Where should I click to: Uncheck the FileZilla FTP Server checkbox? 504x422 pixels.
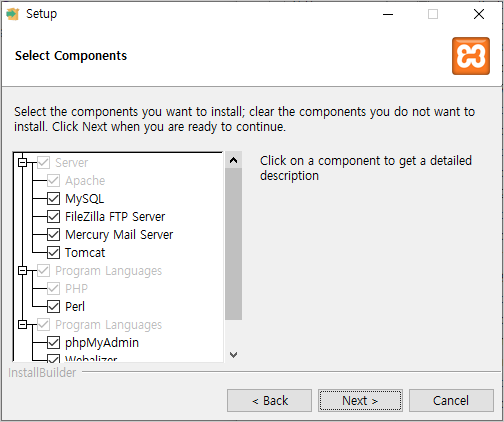click(53, 216)
